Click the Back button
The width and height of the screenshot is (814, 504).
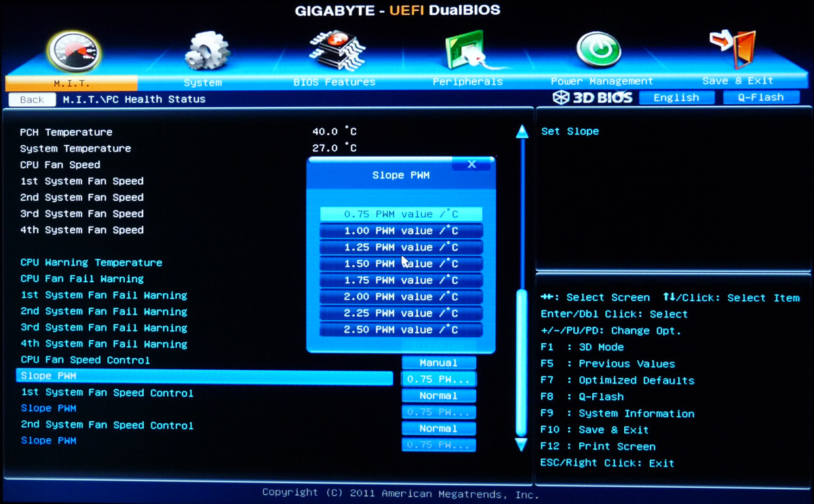(x=31, y=100)
